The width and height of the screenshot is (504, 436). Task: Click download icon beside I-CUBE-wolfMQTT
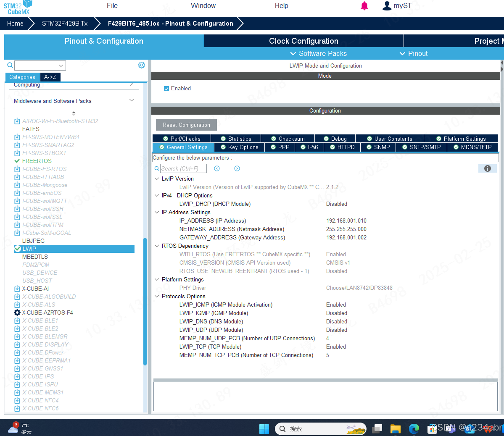(17, 201)
